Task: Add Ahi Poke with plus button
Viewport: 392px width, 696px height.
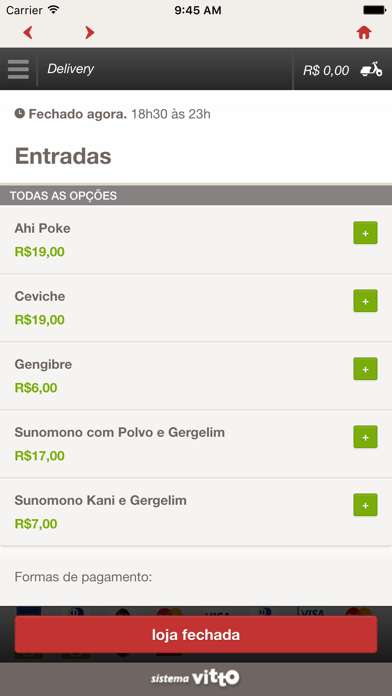Action: click(365, 233)
